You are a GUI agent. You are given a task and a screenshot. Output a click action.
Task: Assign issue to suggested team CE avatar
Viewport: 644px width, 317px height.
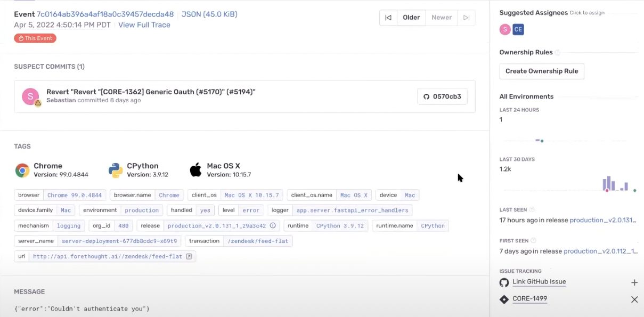click(518, 29)
